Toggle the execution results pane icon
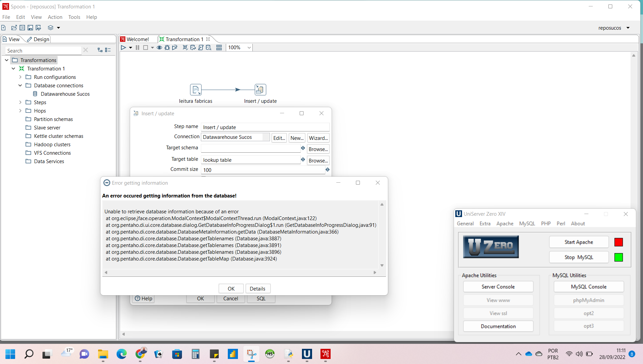643x364 pixels. coord(219,48)
